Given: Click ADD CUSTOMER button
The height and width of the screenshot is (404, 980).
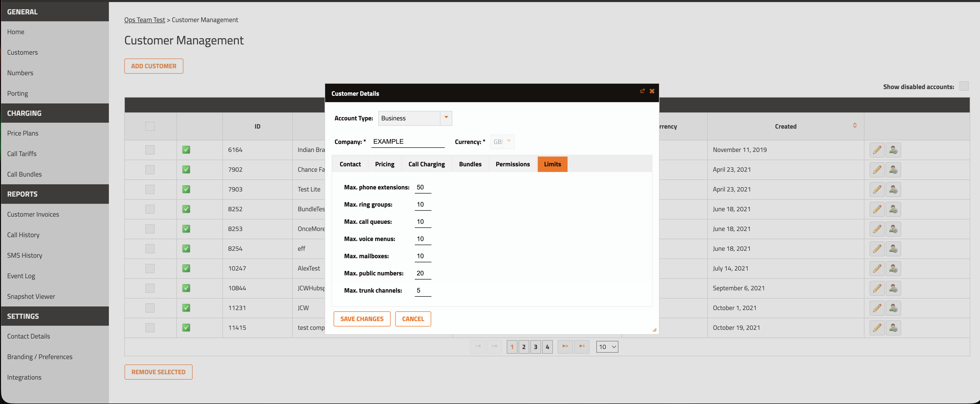Looking at the screenshot, I should coord(154,66).
